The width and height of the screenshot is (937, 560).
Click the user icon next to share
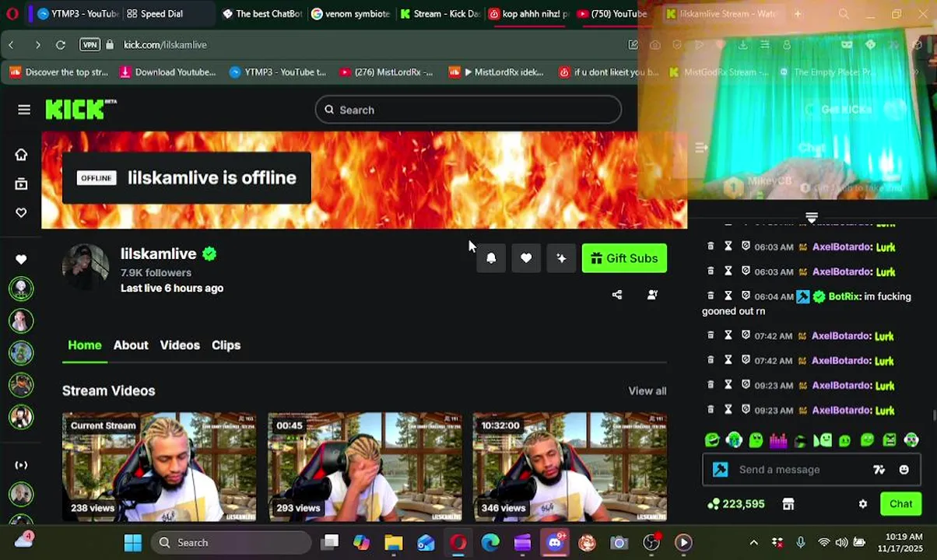pyautogui.click(x=652, y=295)
